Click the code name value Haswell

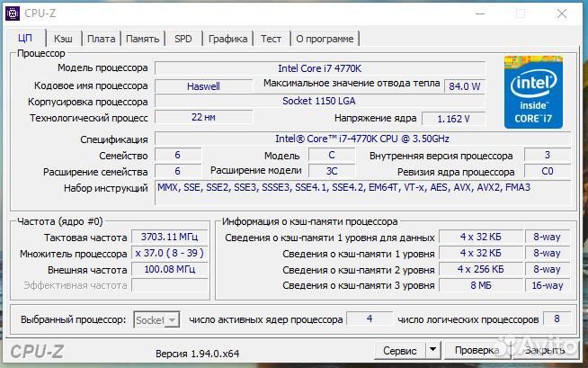click(203, 86)
